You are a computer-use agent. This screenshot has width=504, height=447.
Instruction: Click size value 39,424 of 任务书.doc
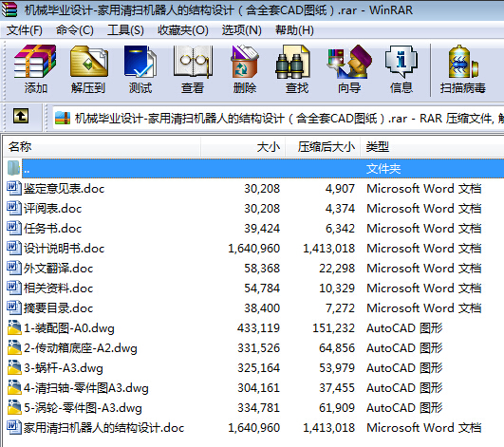tap(262, 229)
